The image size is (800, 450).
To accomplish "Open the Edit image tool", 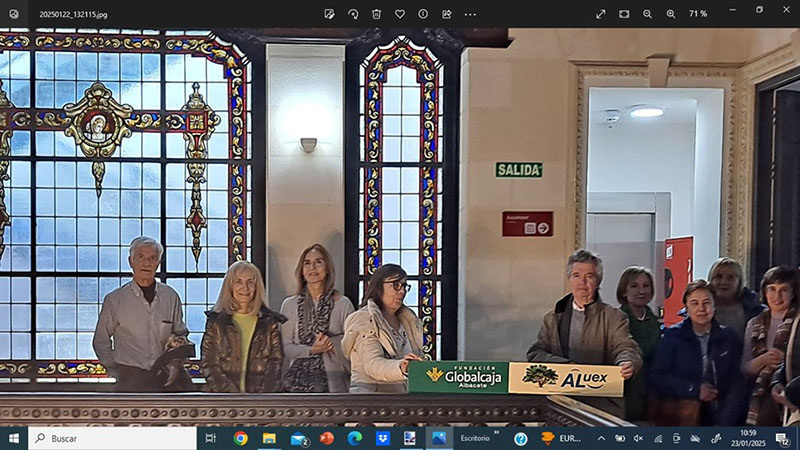I will pyautogui.click(x=329, y=14).
